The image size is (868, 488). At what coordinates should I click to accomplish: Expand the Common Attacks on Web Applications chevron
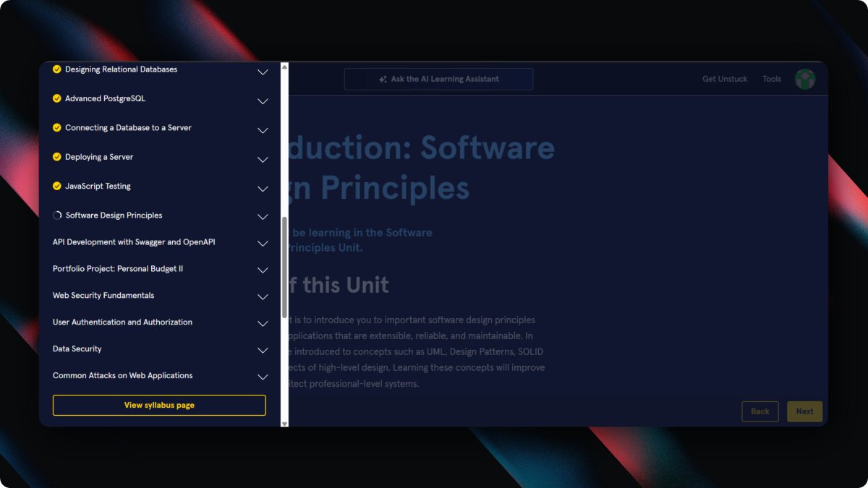(x=263, y=377)
